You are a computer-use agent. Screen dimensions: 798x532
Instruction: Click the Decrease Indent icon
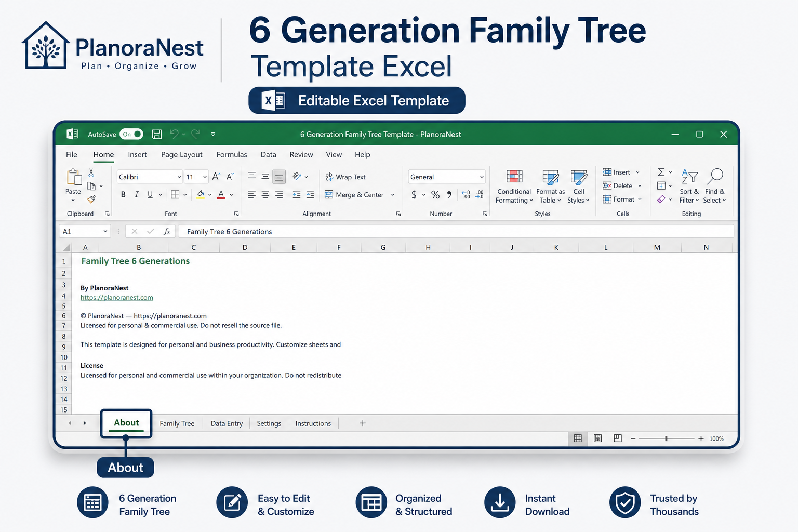(297, 194)
